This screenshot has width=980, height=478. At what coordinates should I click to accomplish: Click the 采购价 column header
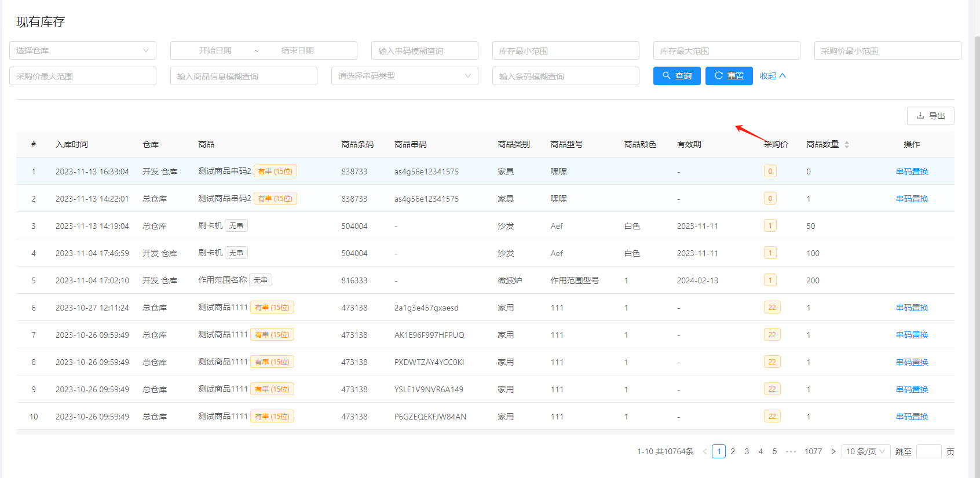[x=776, y=144]
